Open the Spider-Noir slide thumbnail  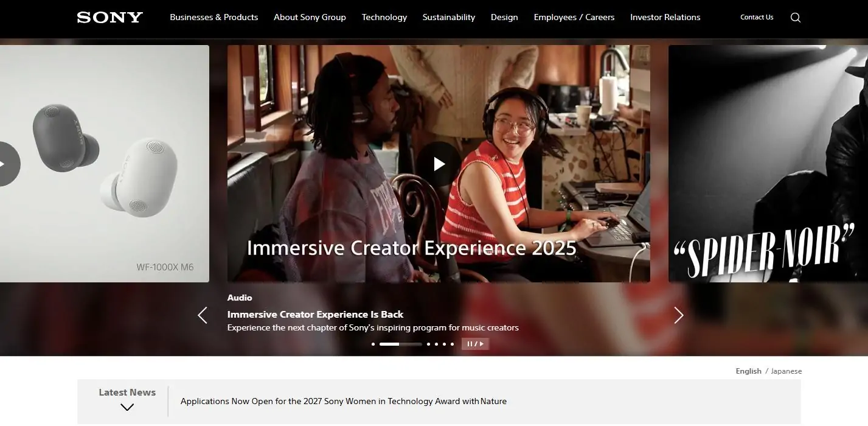coord(768,164)
